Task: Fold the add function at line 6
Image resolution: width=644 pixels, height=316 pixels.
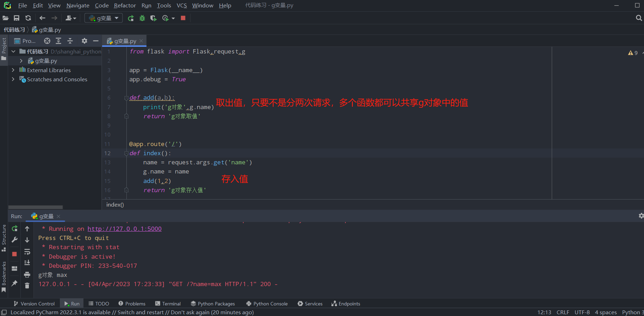Action: [x=126, y=98]
